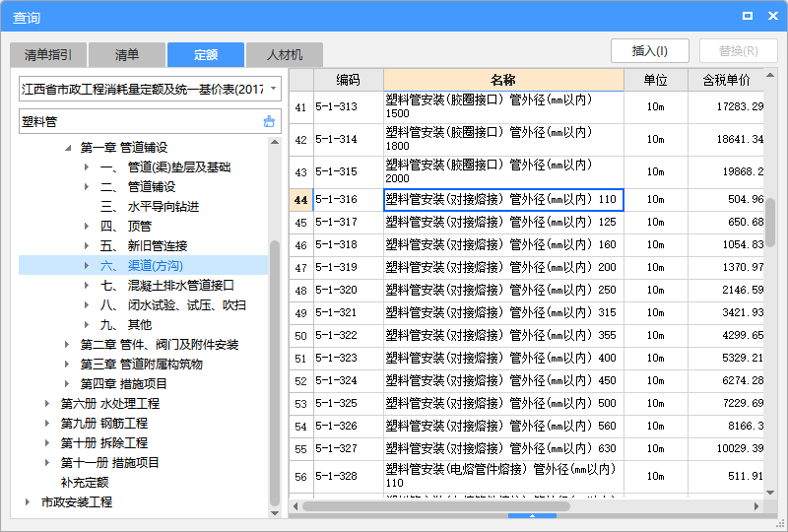Expand 第九册 钢筋工程 node
The height and width of the screenshot is (532, 788).
coord(47,423)
